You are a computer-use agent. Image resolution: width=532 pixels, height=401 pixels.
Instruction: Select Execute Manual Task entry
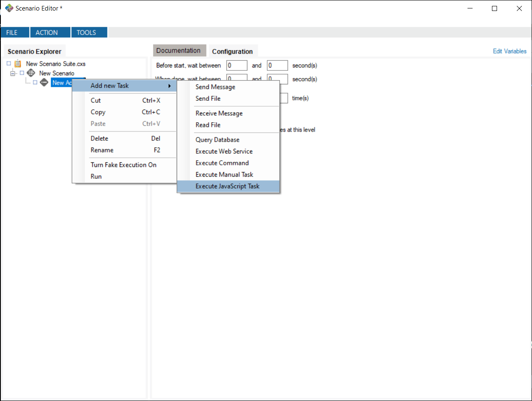(229, 174)
